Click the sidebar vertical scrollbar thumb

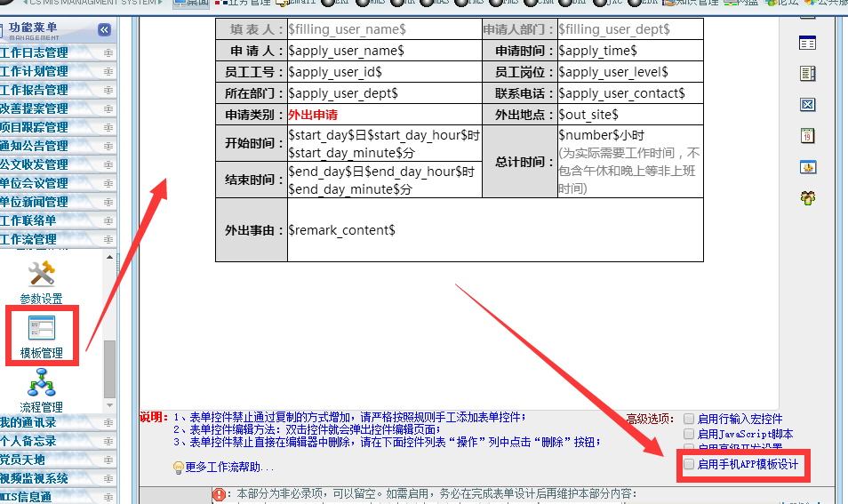[x=110, y=369]
